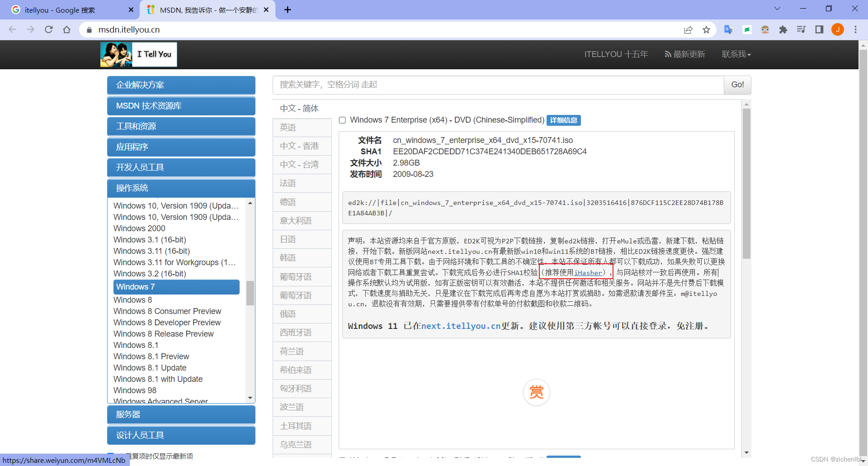Open 最新更新 nav link
Viewport: 868px width, 466px height.
[685, 54]
